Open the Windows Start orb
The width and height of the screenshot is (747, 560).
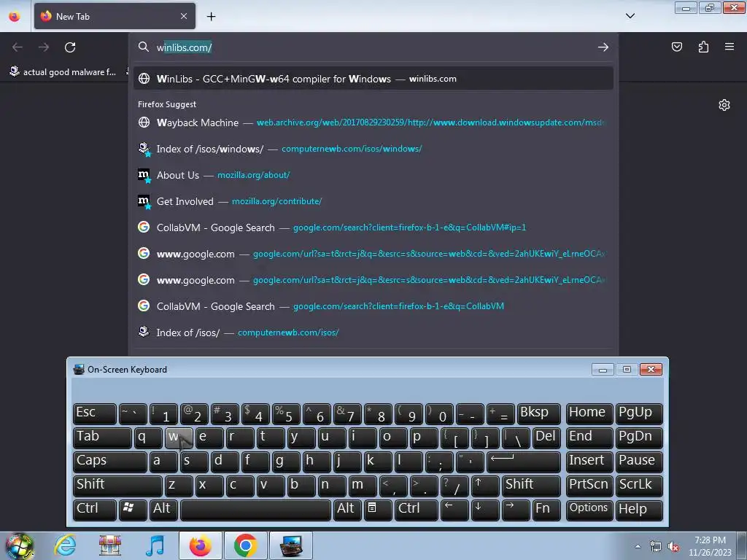19,545
